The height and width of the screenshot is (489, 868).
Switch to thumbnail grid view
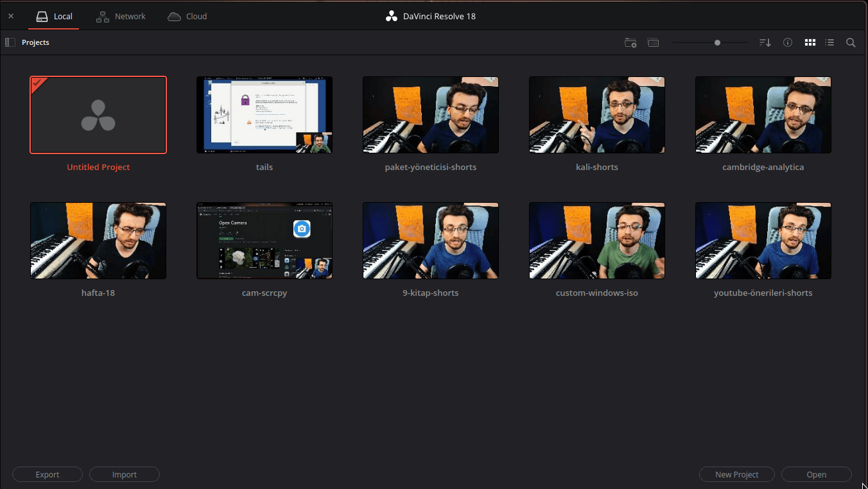click(810, 42)
